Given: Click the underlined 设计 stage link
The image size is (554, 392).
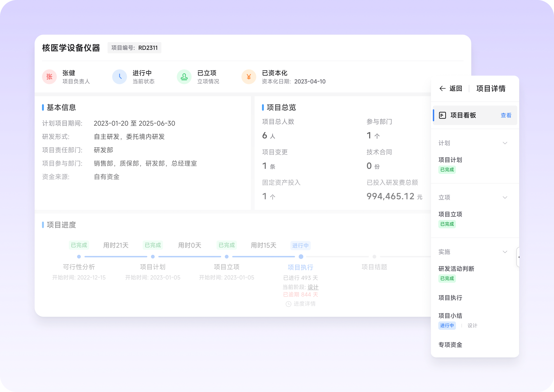Looking at the screenshot, I should point(313,287).
